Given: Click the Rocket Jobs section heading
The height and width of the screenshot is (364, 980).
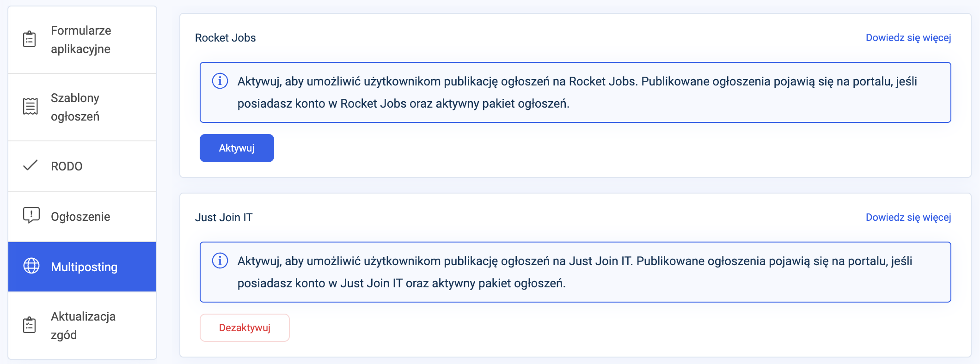Looking at the screenshot, I should pyautogui.click(x=226, y=38).
